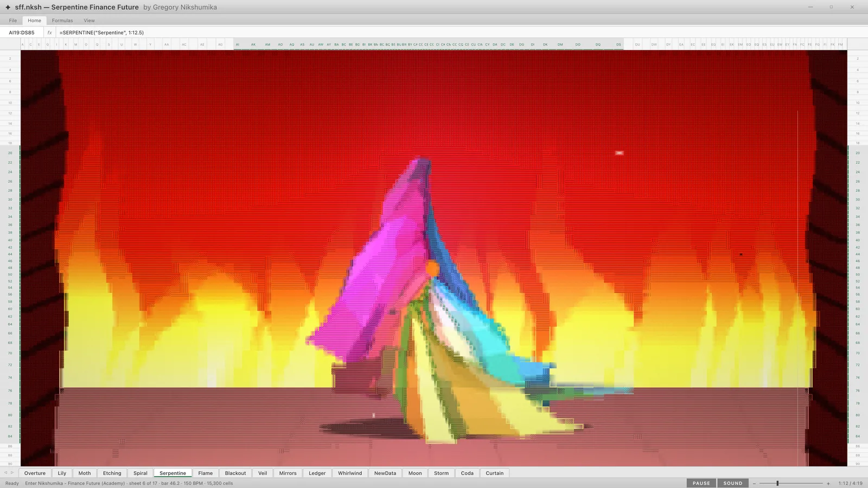Select column header AK
The image size is (868, 488).
pyautogui.click(x=253, y=44)
